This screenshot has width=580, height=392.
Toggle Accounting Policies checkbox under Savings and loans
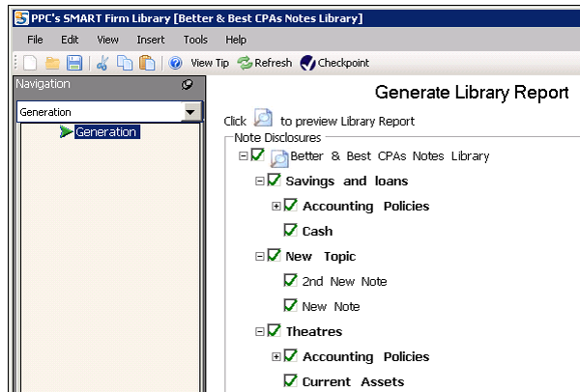(x=291, y=206)
